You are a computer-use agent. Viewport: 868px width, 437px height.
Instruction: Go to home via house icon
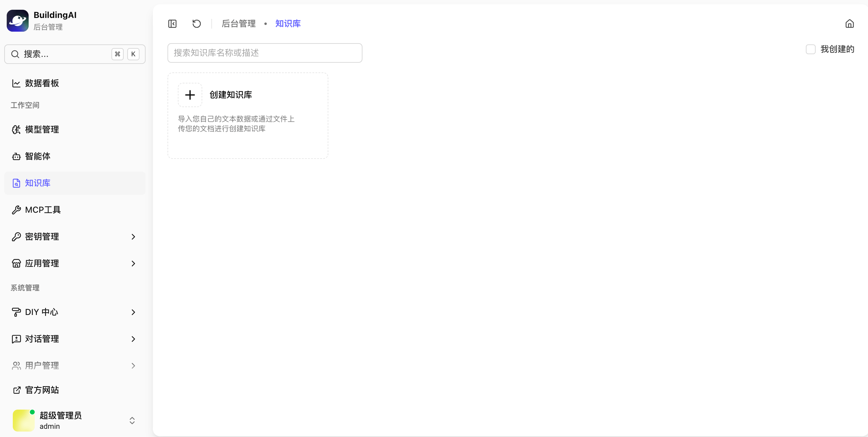pos(849,23)
